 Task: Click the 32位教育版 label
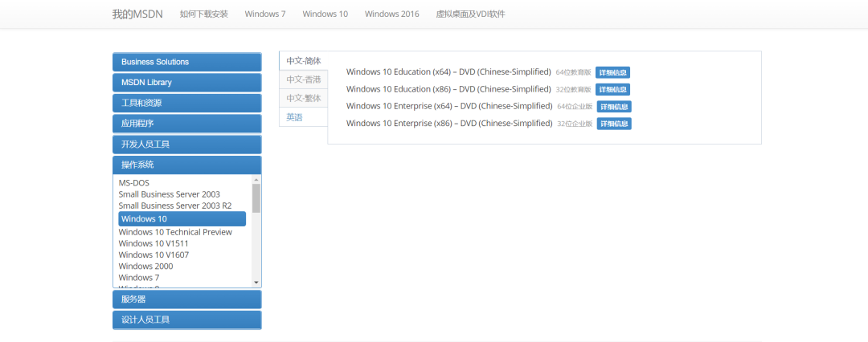(x=574, y=90)
